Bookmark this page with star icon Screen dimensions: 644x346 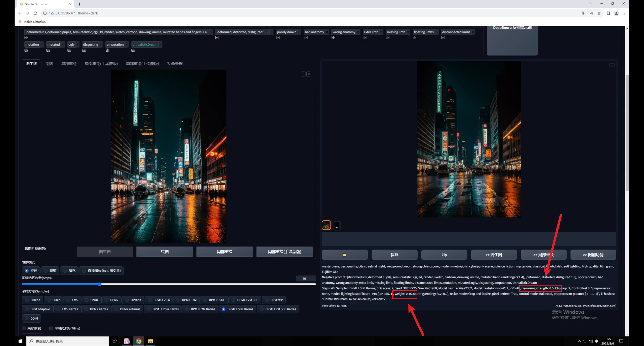point(599,13)
